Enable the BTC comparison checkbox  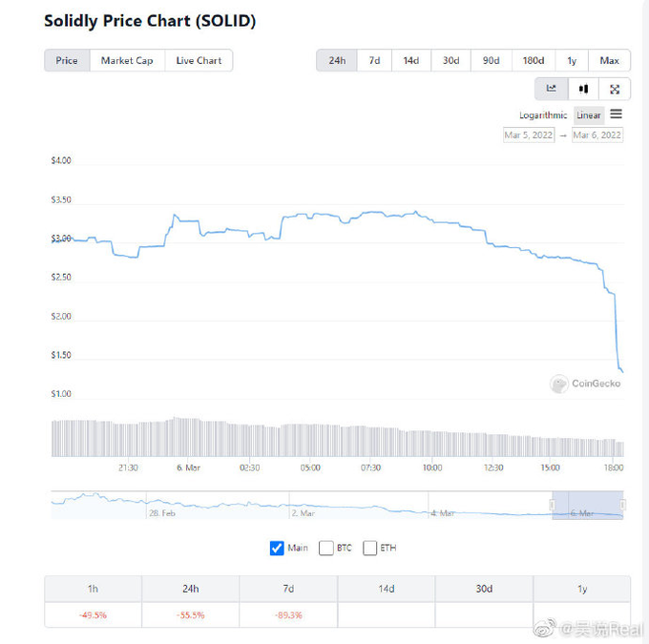point(326,548)
